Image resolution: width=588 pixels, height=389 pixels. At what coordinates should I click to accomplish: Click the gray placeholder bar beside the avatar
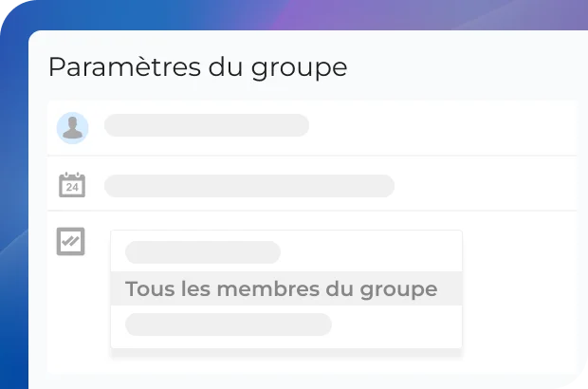tap(207, 125)
